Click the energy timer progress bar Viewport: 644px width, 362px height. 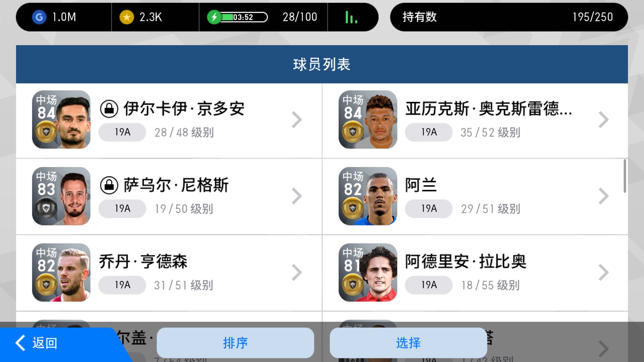pyautogui.click(x=245, y=17)
